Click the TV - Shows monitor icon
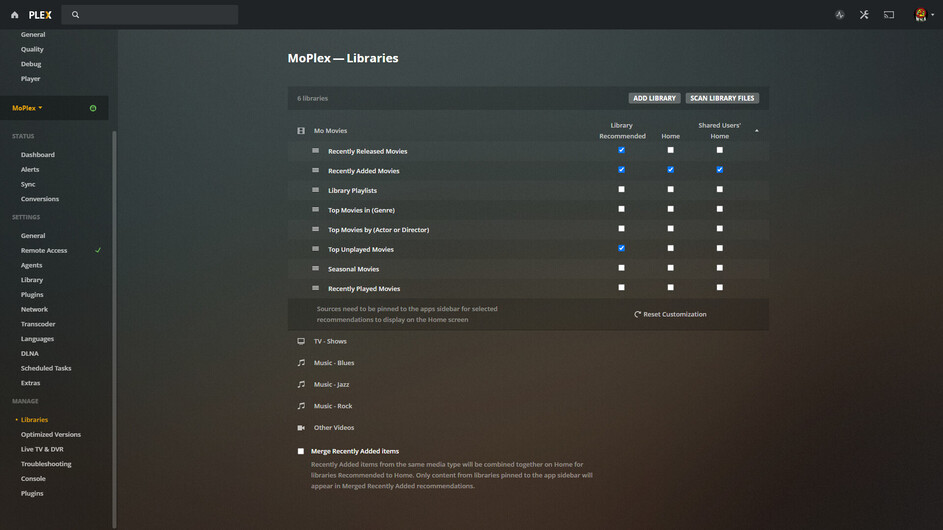Screen dimensions: 943x530 (301, 341)
